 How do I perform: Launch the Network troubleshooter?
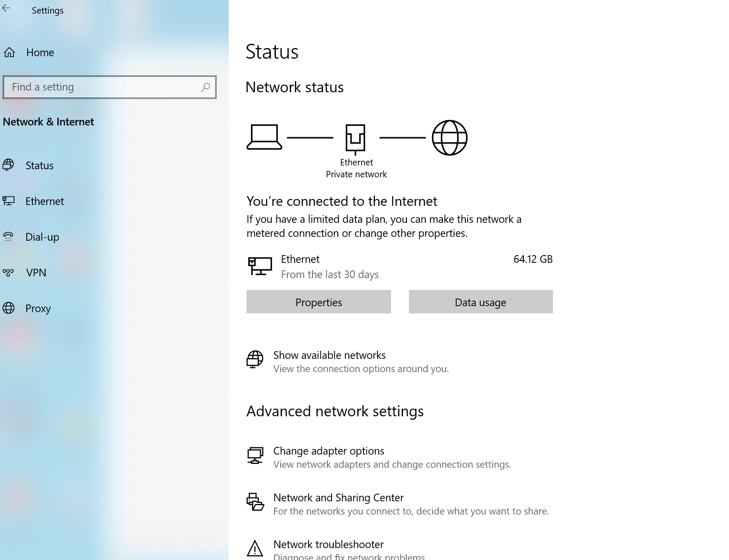328,544
